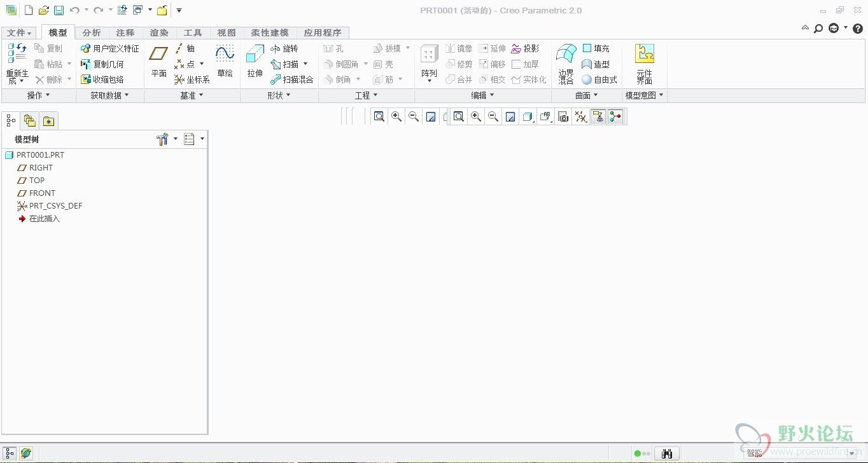Click 用户定义特征 user-defined feature

coord(109,48)
